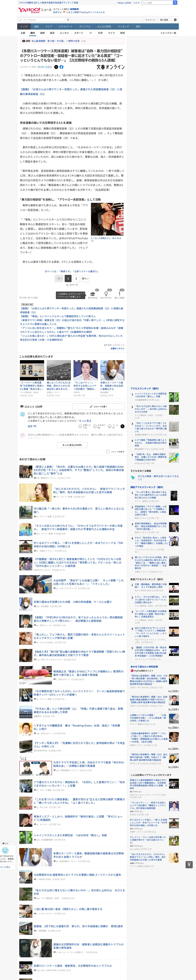Screen dimensions: 196x980
Task: Open 購入履歴
Action: pyautogui.click(x=164, y=20)
